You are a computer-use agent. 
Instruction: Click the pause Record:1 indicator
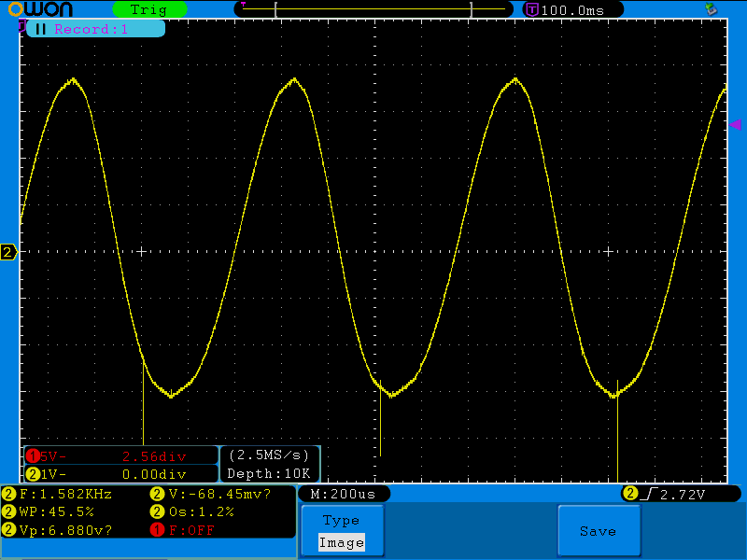[x=96, y=29]
